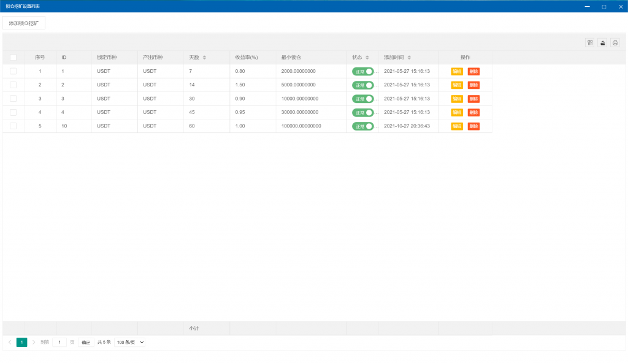Click the sort arrows on 状态 column
This screenshot has width=628, height=364.
click(367, 58)
